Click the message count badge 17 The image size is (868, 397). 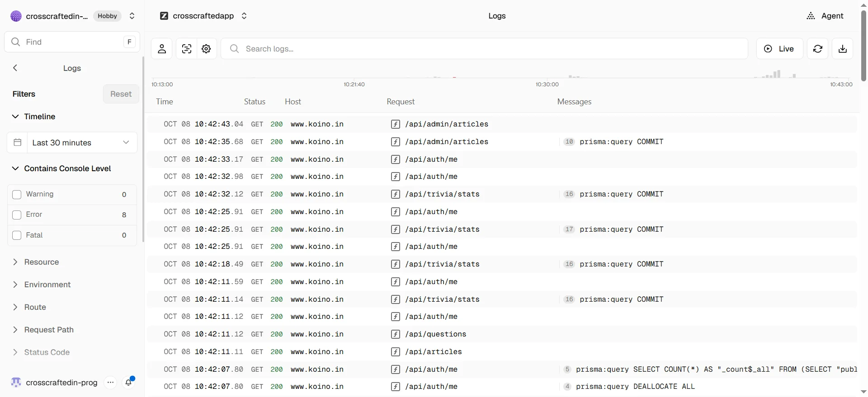coord(569,229)
